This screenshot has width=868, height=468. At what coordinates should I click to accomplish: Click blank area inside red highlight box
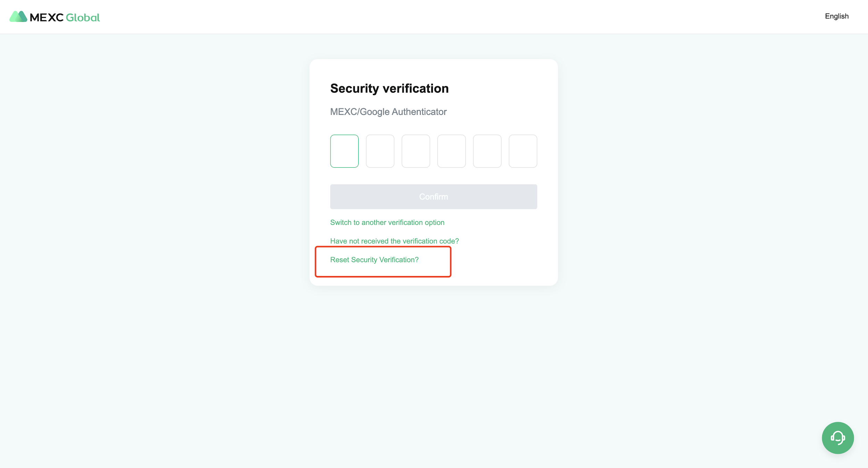434,269
